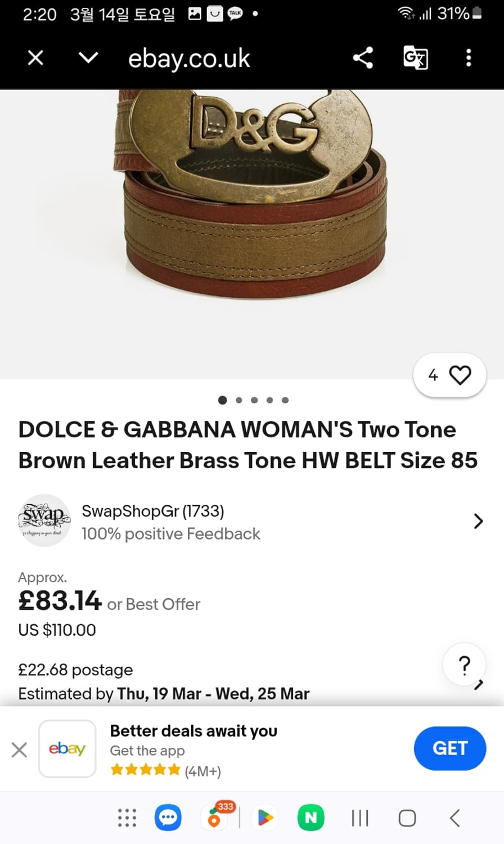Add belt to watchlist with heart icon
The height and width of the screenshot is (844, 504).
click(449, 375)
